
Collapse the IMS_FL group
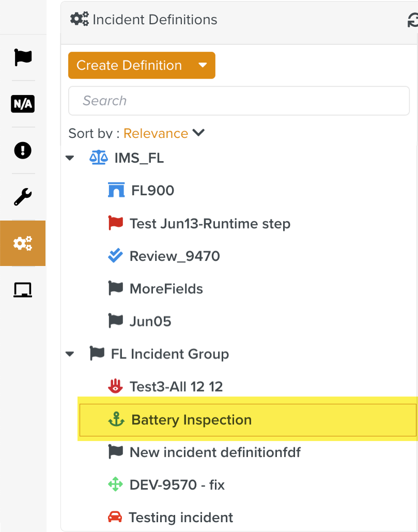(x=70, y=158)
